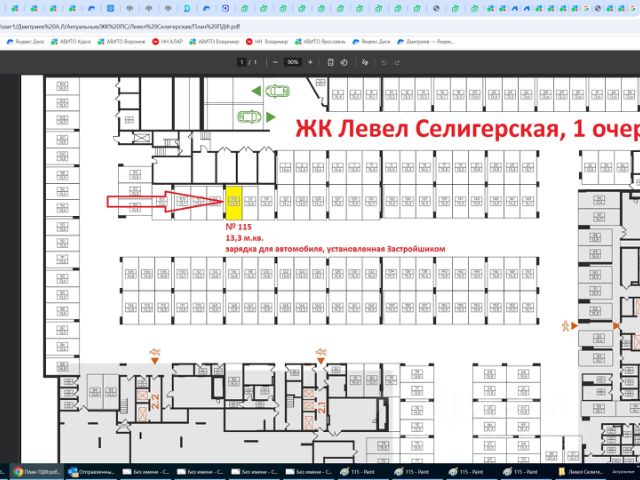This screenshot has width=640, height=480.
Task: Open the АВИТО Владимир bookmark
Action: pos(214,42)
